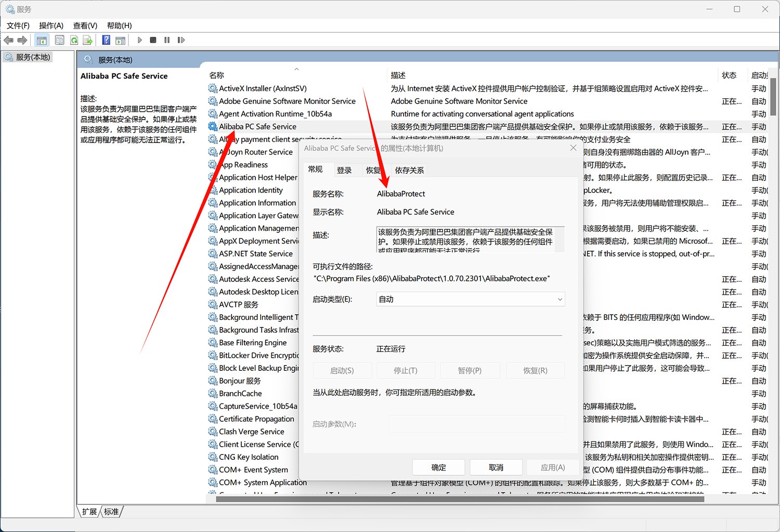The width and height of the screenshot is (780, 532).
Task: Click the 启动(S) service button
Action: (x=342, y=370)
